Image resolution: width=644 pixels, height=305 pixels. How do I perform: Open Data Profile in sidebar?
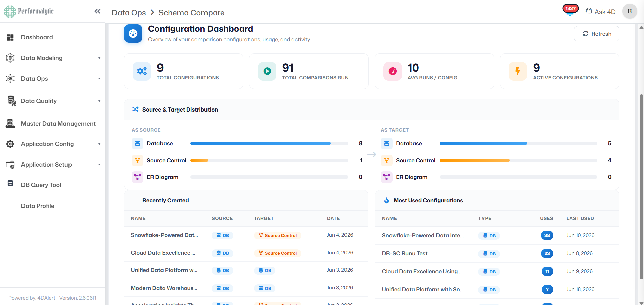coord(38,206)
